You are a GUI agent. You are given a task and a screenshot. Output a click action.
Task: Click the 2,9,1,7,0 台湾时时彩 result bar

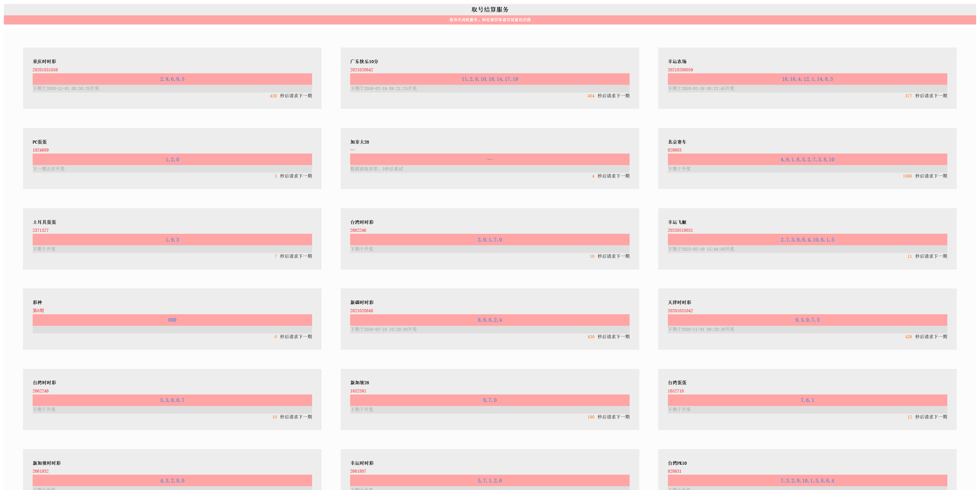tap(490, 240)
